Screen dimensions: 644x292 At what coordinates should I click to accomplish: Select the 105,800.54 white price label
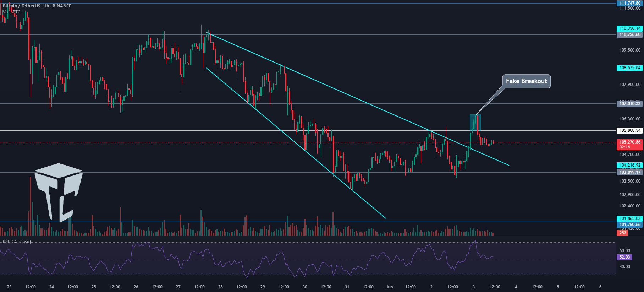coord(630,130)
